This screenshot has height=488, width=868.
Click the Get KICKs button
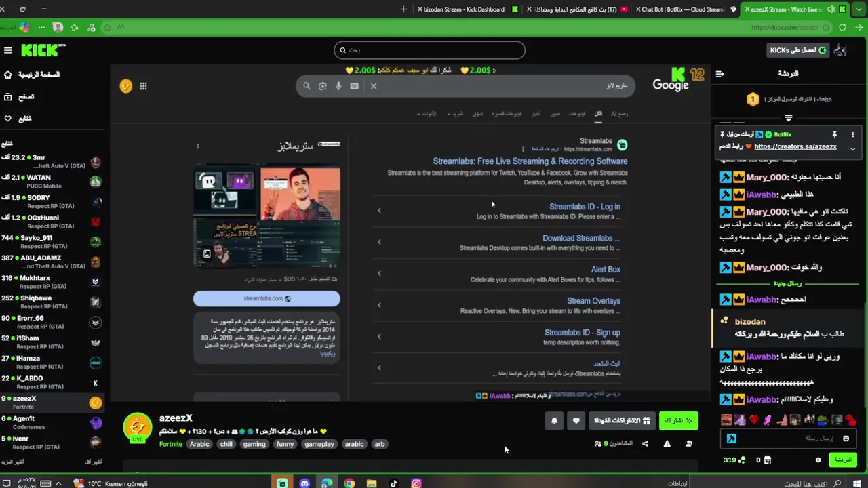click(x=797, y=50)
